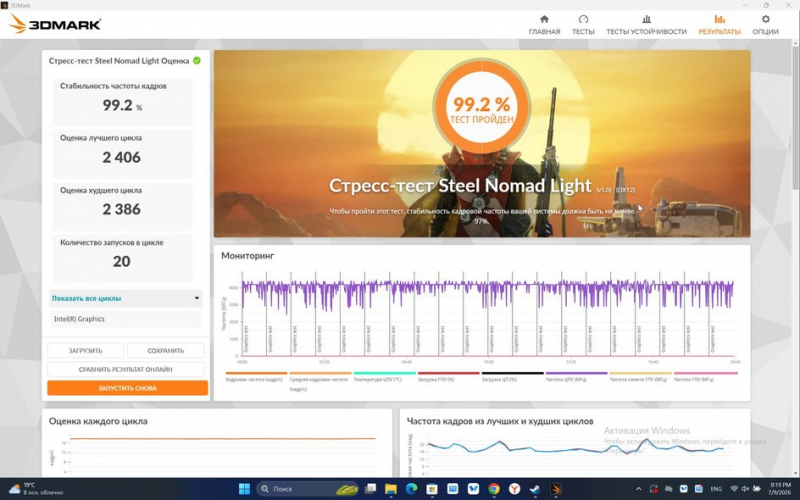
Task: Toggle the Температура ЦПУ legend entry
Action: pyautogui.click(x=384, y=377)
